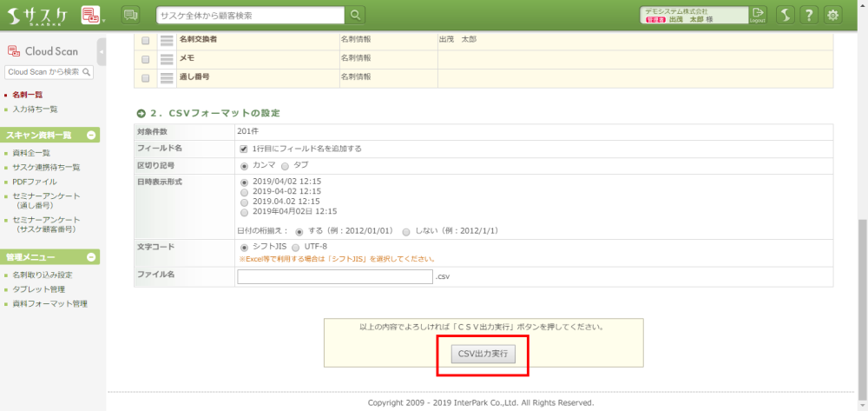Collapse the スキャン資料一覧 sidebar section
Image resolution: width=868 pixels, height=411 pixels.
(x=91, y=135)
